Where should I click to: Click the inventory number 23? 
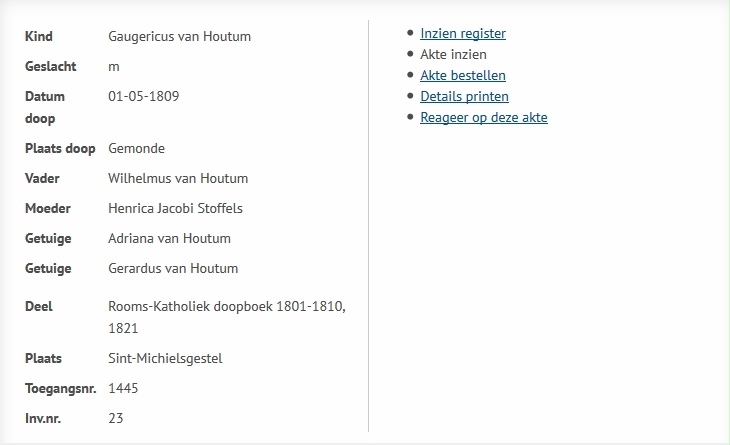(x=116, y=419)
